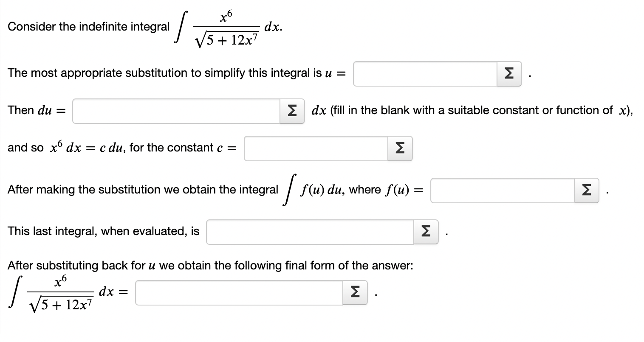The height and width of the screenshot is (342, 644).
Task: Open the Σ editor for the evaluated integral
Action: coord(425,232)
